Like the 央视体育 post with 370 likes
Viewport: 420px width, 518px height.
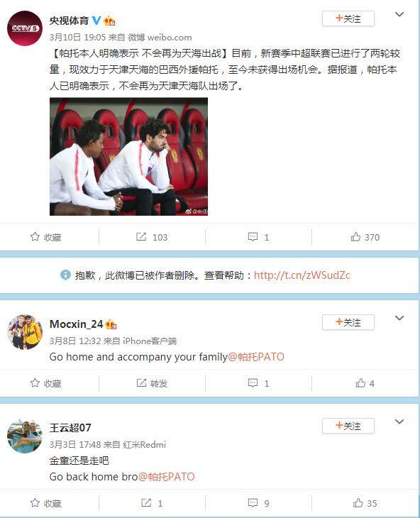coord(365,237)
